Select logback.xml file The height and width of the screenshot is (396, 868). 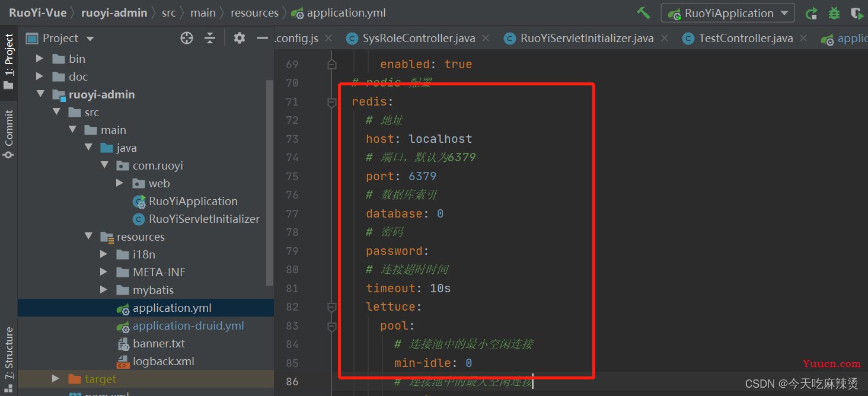[x=164, y=361]
